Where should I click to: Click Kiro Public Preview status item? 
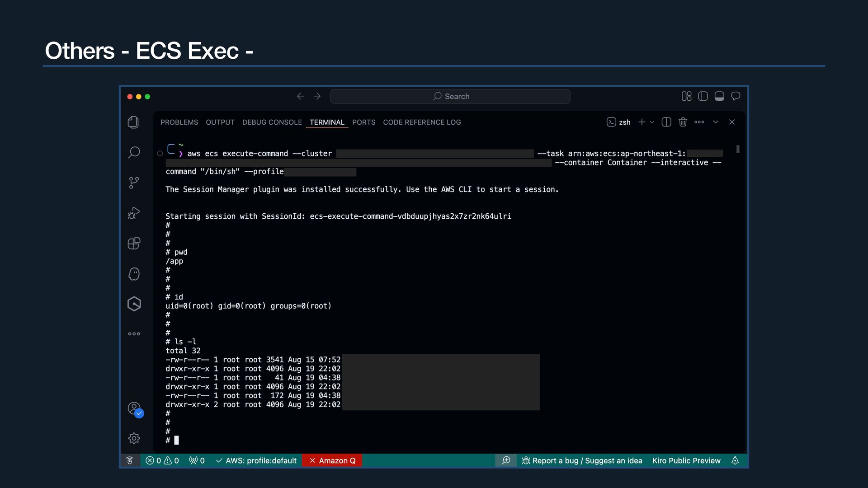[x=686, y=460]
